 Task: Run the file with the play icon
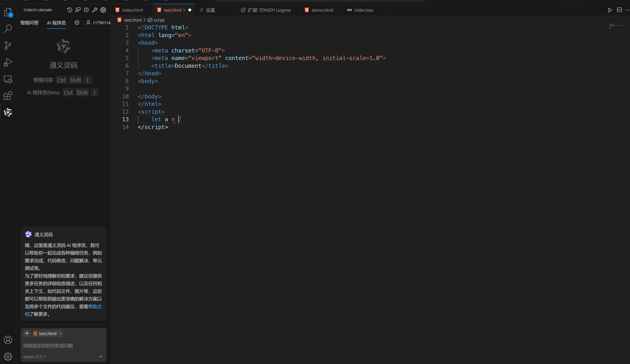pyautogui.click(x=610, y=10)
